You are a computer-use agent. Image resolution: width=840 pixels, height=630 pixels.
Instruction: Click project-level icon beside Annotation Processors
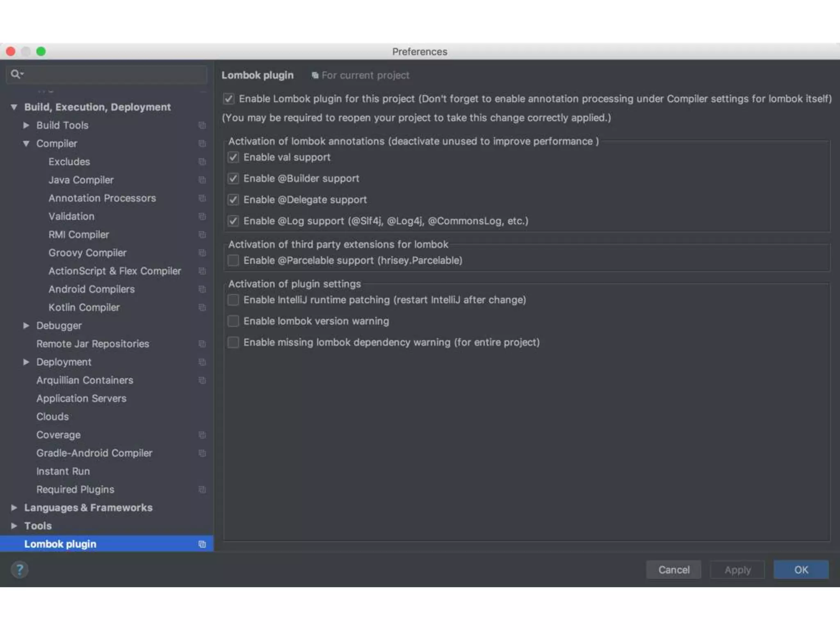(x=202, y=198)
